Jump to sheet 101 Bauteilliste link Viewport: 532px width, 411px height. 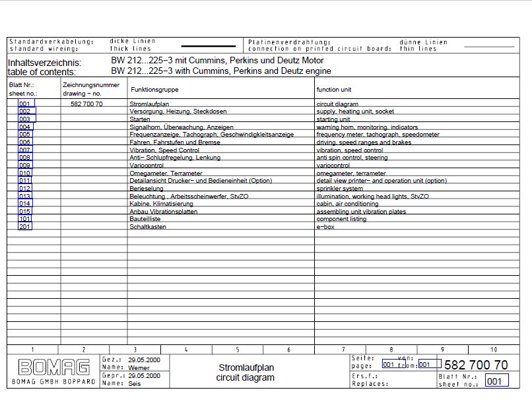pyautogui.click(x=25, y=219)
